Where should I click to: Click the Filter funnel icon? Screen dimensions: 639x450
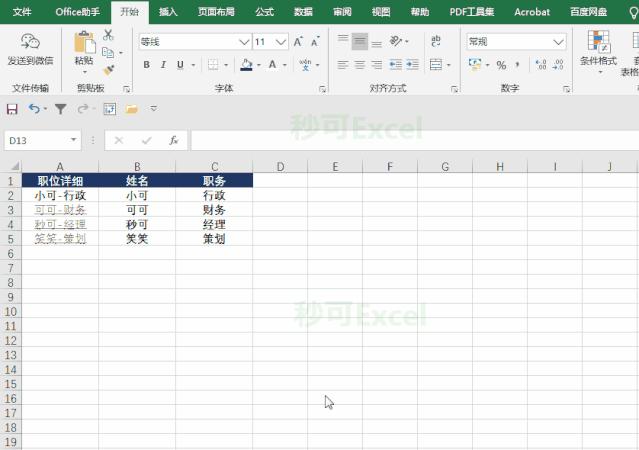[x=61, y=109]
